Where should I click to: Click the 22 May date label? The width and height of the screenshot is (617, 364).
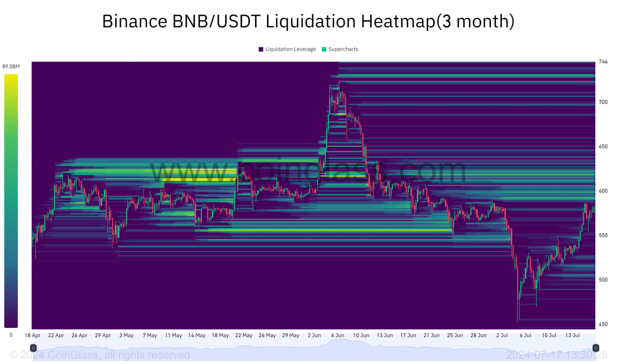243,335
